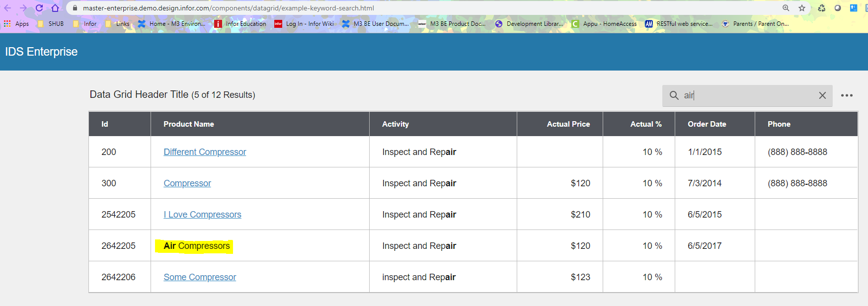Click the datagrid search magnifier icon

(674, 95)
